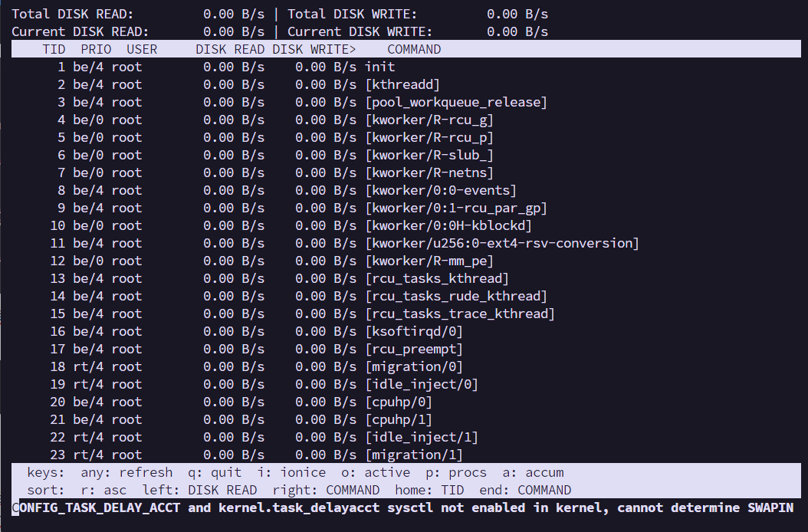Click the [kworker/u256:0-ext4-rsv-conversion] process
The image size is (808, 532).
point(502,243)
